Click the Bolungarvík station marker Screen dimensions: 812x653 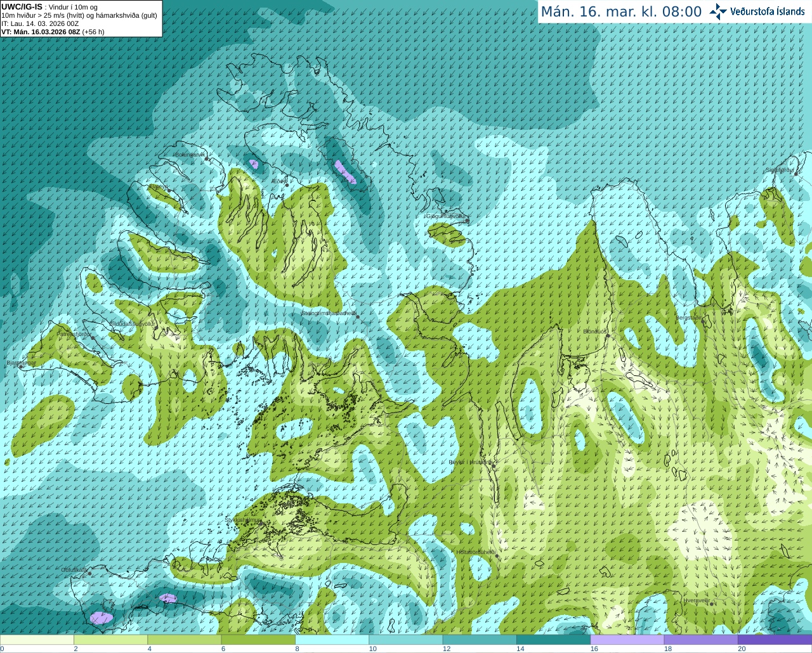click(207, 158)
